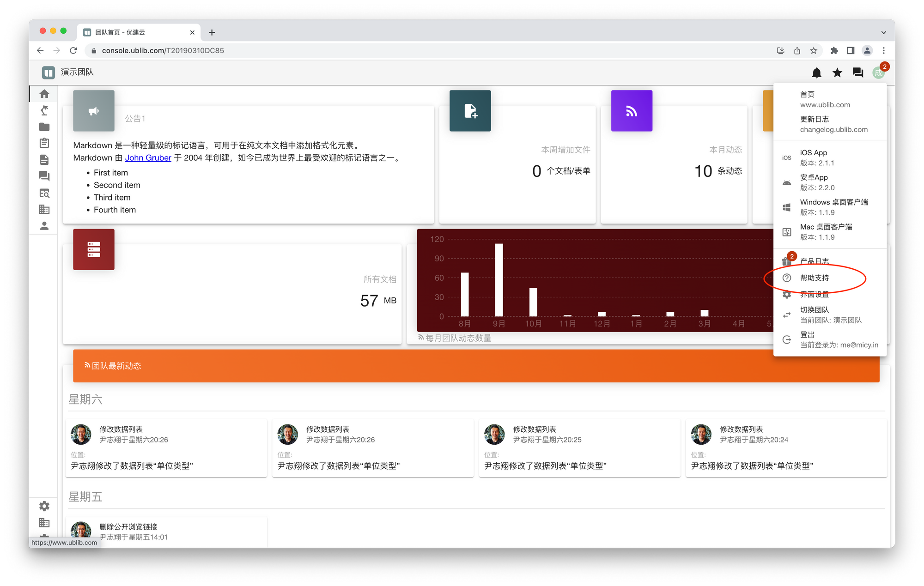The height and width of the screenshot is (586, 924).
Task: Click the settings gear in sidebar bottom
Action: (x=44, y=506)
